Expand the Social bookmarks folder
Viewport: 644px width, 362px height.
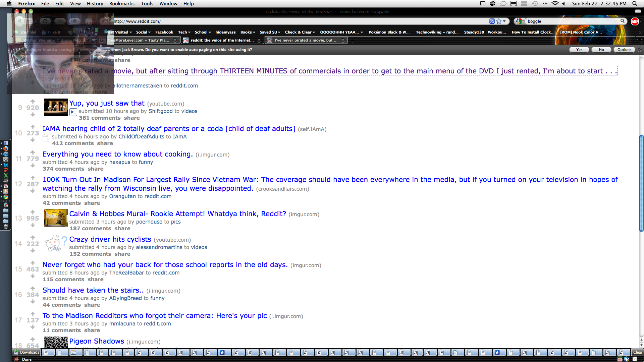click(x=143, y=32)
